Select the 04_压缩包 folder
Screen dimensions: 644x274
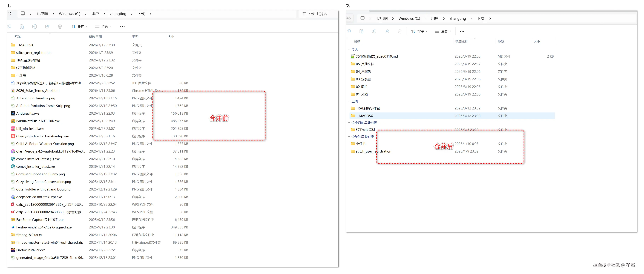click(363, 72)
